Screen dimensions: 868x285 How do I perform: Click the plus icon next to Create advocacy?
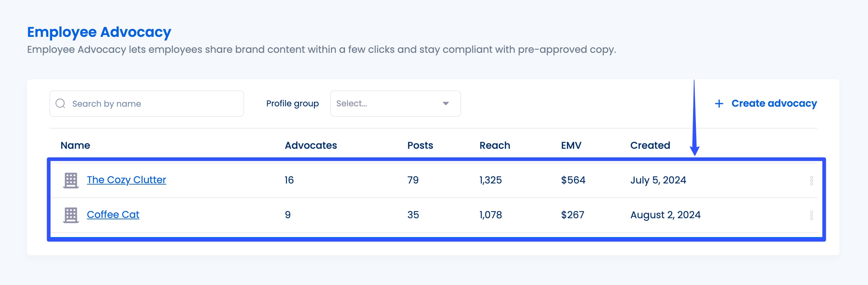coord(720,103)
